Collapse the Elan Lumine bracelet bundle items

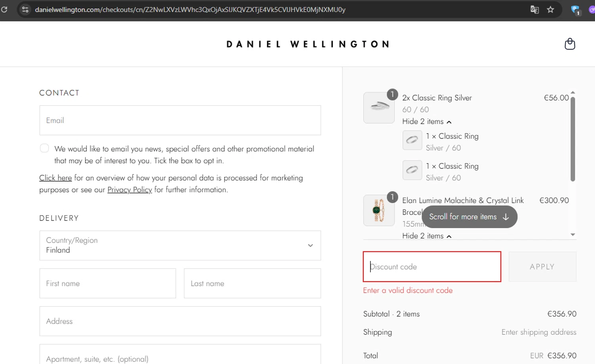(x=427, y=236)
